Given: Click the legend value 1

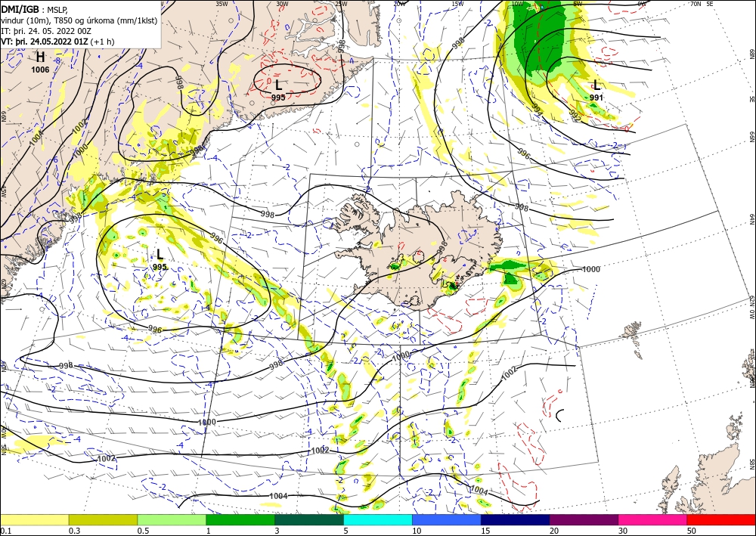Looking at the screenshot, I should click(209, 531).
